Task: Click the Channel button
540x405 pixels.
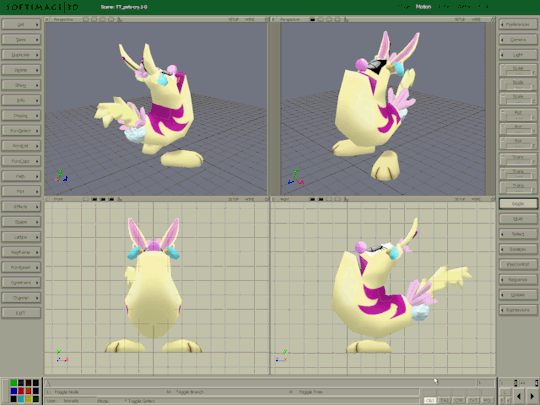Action: tap(21, 298)
